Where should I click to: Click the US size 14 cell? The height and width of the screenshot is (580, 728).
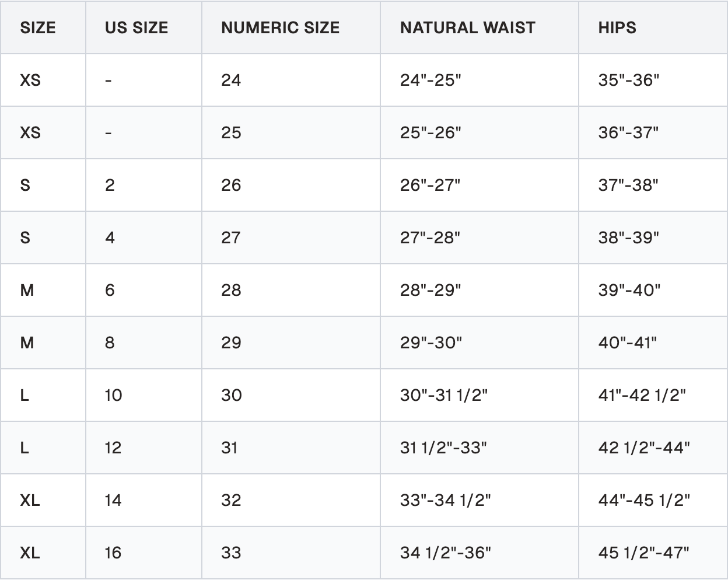coord(144,500)
